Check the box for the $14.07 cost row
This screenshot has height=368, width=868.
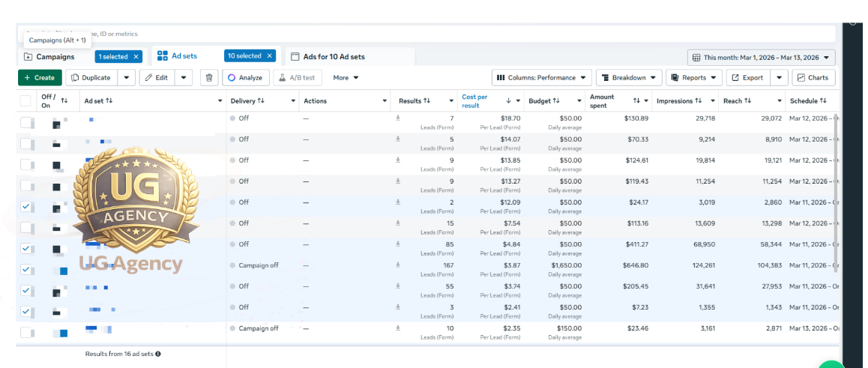(x=25, y=143)
